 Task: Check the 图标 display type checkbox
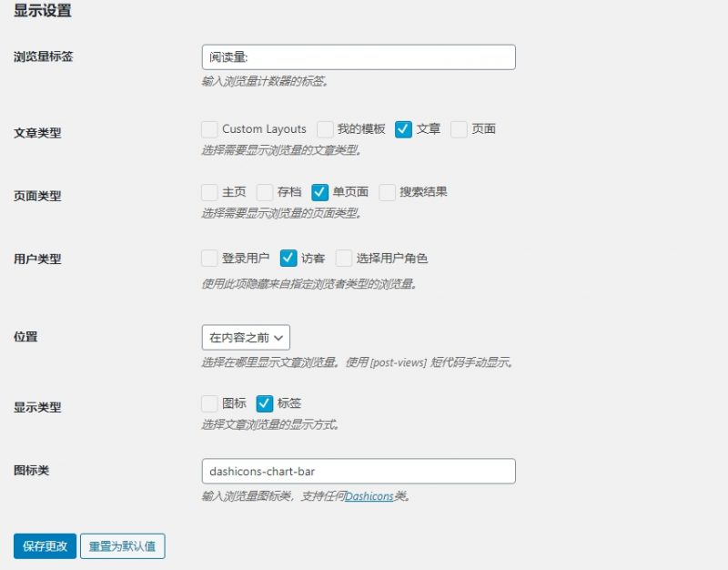point(209,403)
